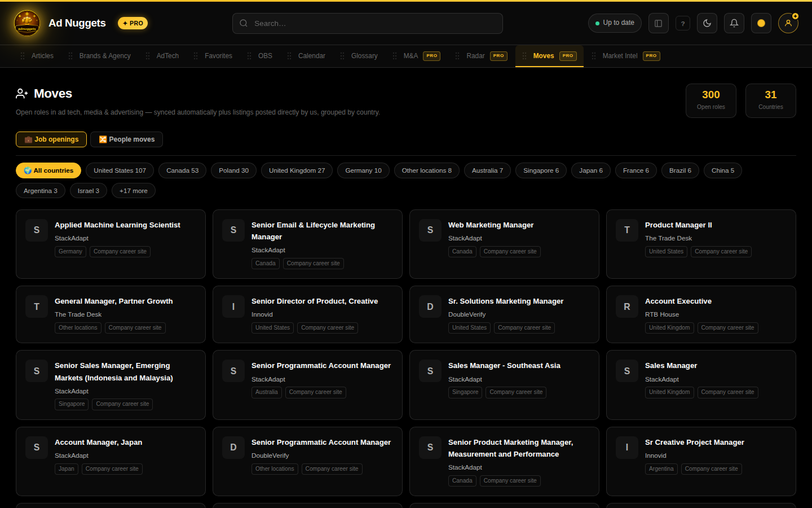Filter by United Kingdom 27
This screenshot has height=508, width=812.
point(297,170)
